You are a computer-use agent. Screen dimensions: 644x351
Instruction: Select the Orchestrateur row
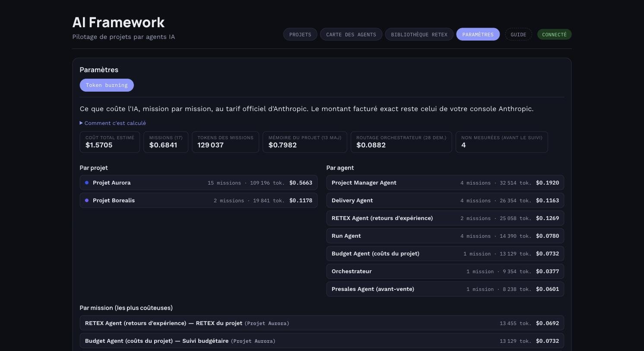tap(445, 271)
